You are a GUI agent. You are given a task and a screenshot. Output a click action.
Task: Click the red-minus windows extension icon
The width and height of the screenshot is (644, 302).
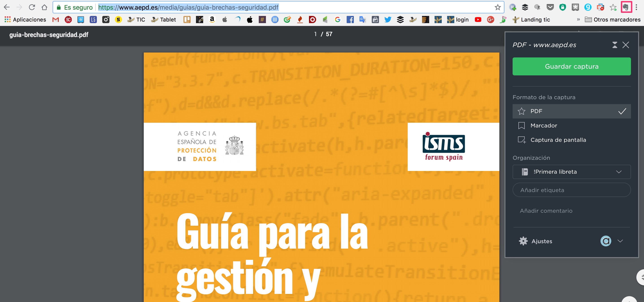[600, 7]
